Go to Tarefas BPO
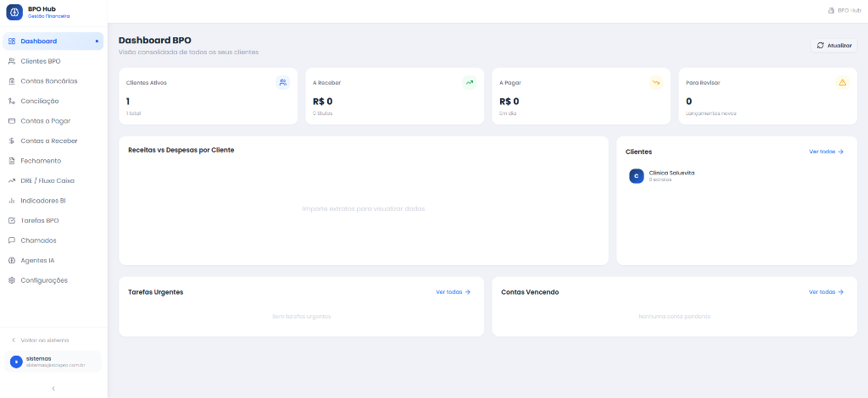This screenshot has height=398, width=868. [x=53, y=220]
